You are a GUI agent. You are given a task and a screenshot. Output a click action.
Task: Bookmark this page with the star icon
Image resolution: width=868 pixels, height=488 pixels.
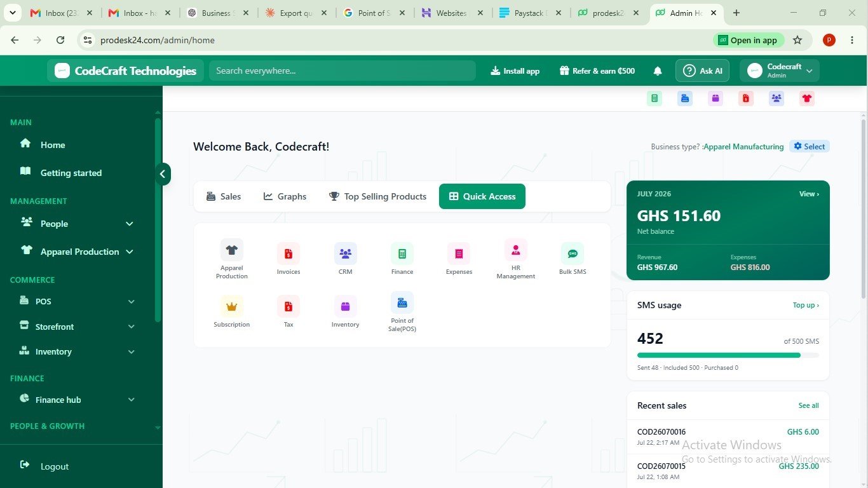(797, 40)
